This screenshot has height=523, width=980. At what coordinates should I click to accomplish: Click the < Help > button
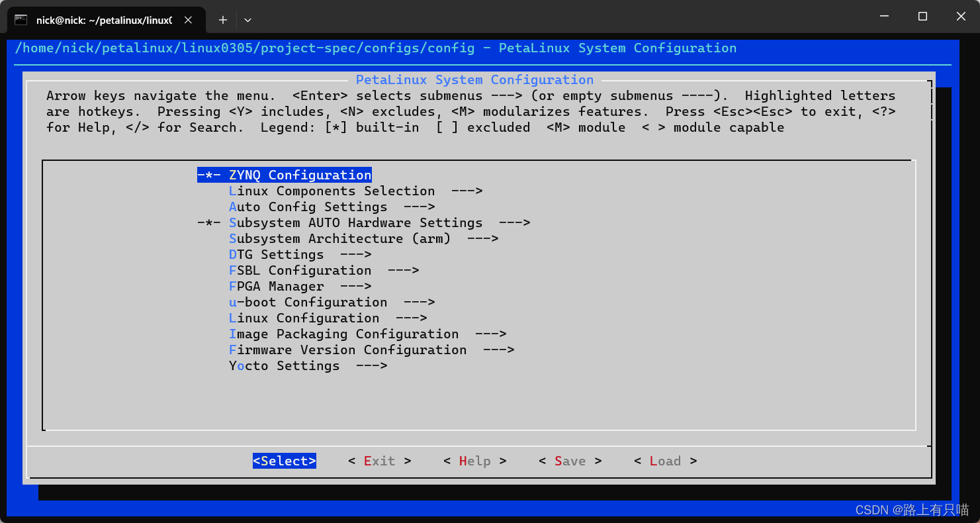point(475,461)
